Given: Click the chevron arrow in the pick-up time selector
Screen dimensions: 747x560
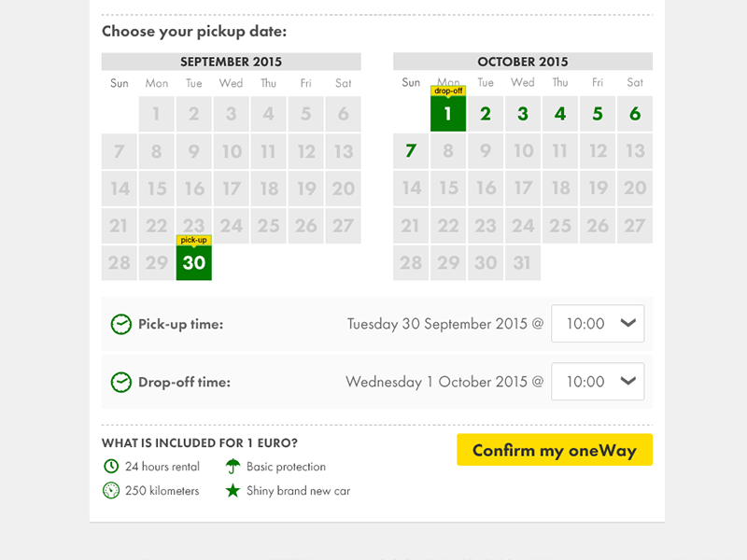Looking at the screenshot, I should (x=628, y=323).
